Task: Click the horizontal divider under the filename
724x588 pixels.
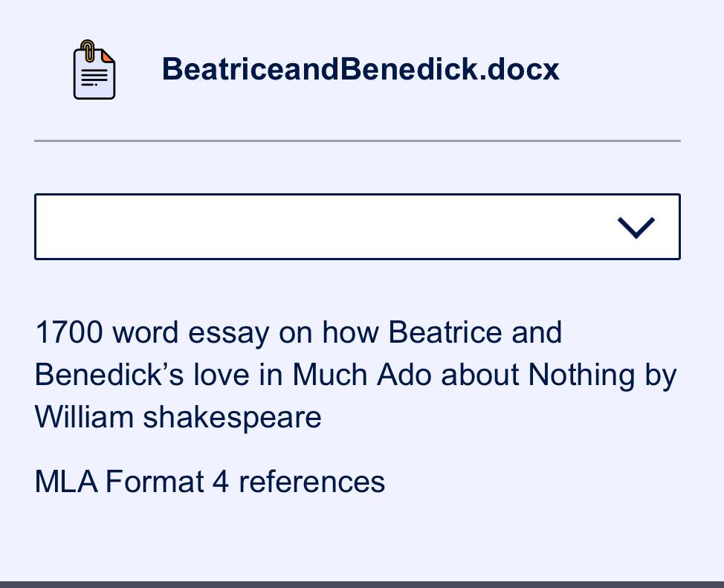Action: pyautogui.click(x=358, y=141)
